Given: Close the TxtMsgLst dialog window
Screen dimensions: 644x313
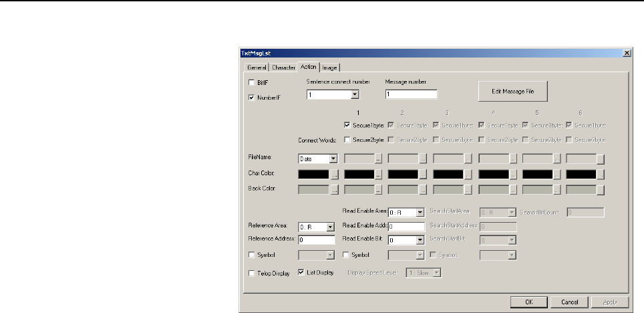Looking at the screenshot, I should 627,53.
